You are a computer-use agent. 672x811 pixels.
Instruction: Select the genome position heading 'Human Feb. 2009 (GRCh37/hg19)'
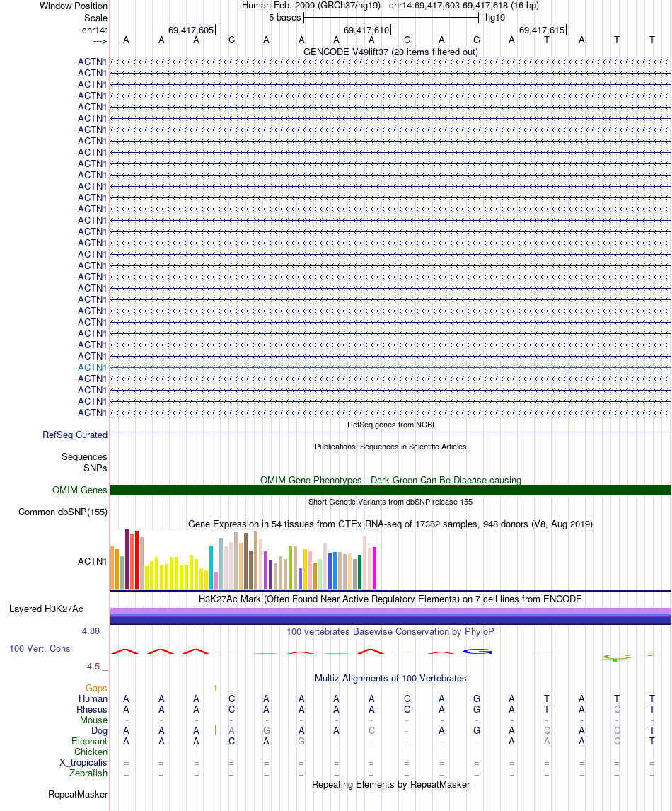(311, 6)
